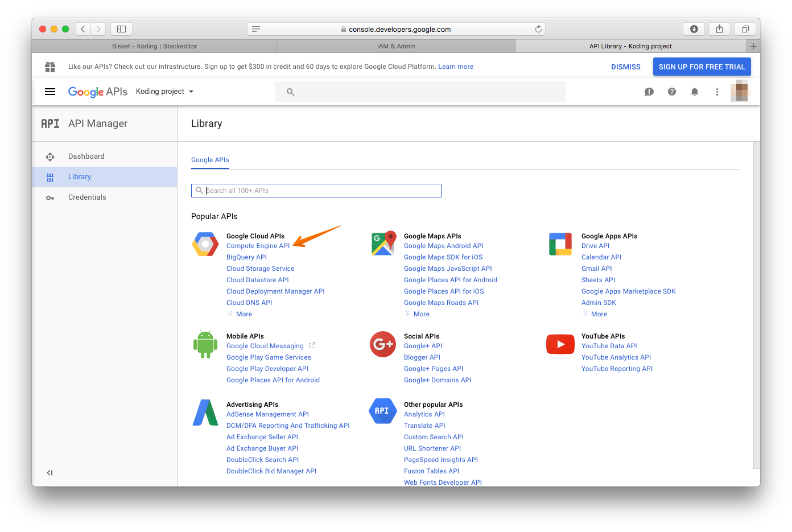Click the top console search box
Image resolution: width=792 pixels, height=532 pixels.
pos(420,92)
